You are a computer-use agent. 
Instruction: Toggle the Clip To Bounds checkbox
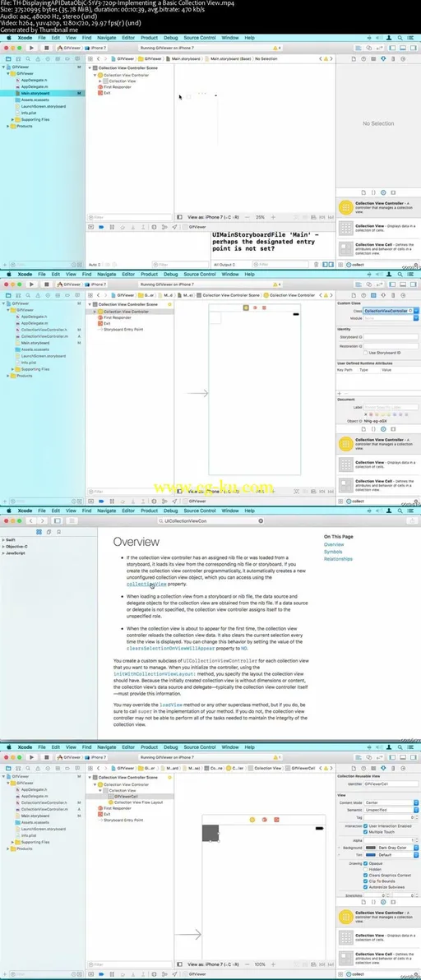pyautogui.click(x=366, y=881)
